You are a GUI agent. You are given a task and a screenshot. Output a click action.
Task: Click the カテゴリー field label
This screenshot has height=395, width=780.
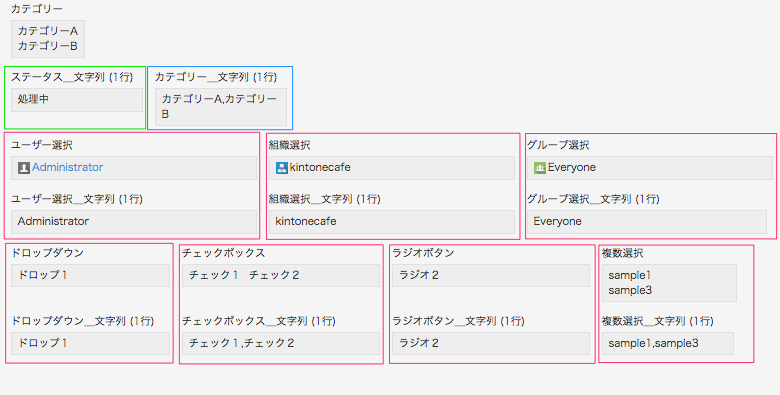pos(37,9)
